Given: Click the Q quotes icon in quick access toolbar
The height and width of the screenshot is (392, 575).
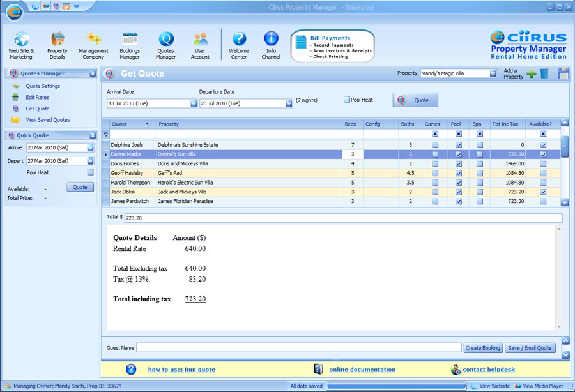Looking at the screenshot, I should (x=56, y=6).
